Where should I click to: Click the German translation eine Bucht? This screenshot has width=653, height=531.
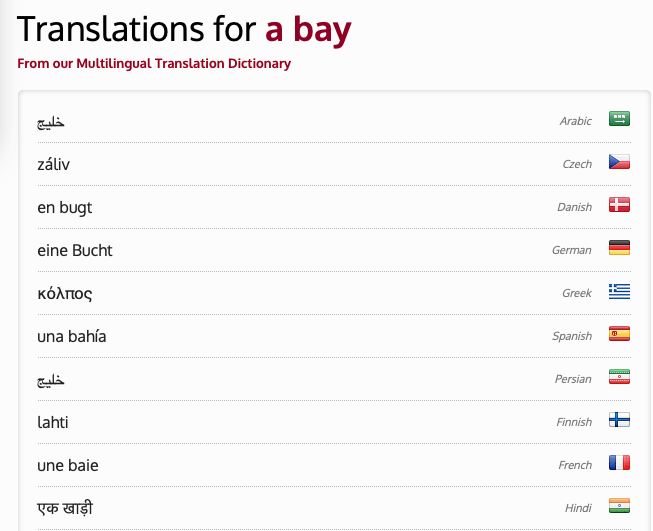click(x=75, y=250)
